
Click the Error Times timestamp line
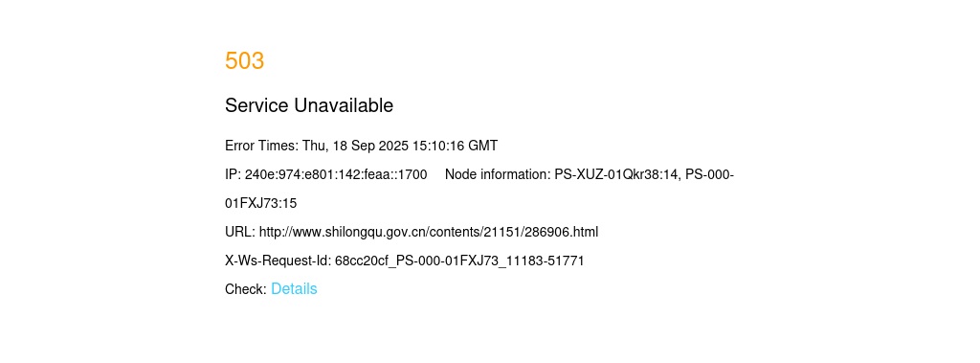(x=361, y=146)
